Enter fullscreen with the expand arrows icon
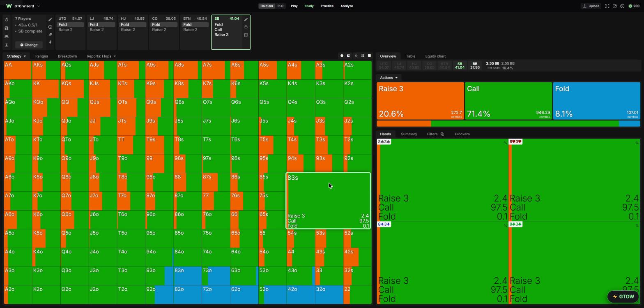The width and height of the screenshot is (644, 308). pos(607,6)
